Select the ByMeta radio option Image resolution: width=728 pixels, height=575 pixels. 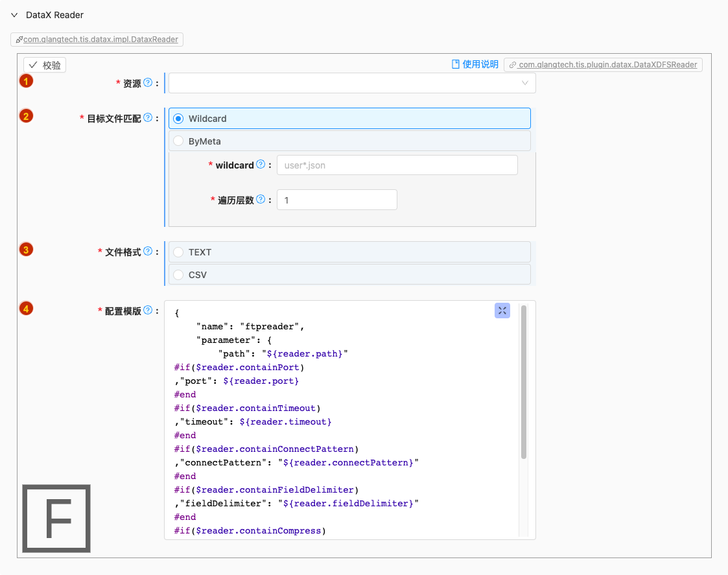(349, 141)
